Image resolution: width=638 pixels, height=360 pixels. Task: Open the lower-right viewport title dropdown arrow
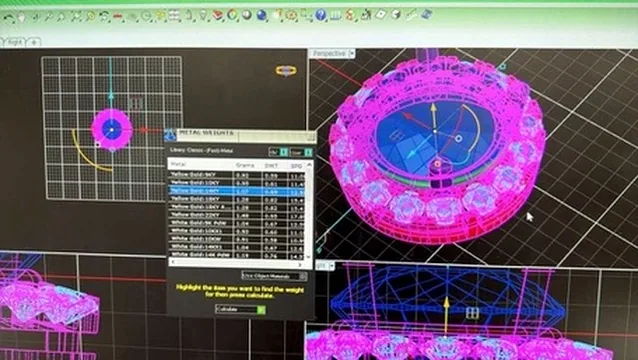click(x=331, y=266)
